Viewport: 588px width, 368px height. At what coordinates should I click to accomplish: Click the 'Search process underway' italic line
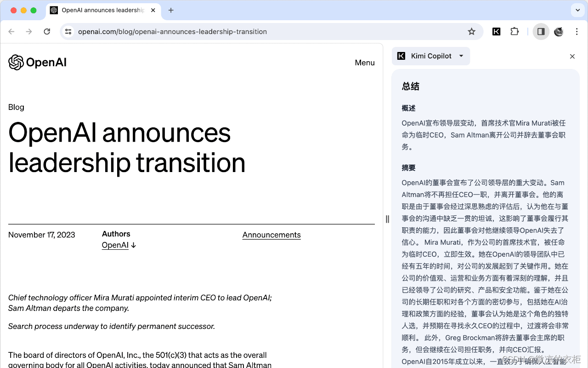(x=112, y=326)
